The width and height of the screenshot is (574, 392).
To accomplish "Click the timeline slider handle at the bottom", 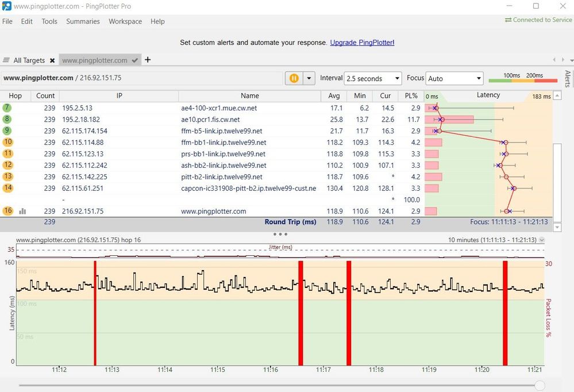I will [x=540, y=385].
